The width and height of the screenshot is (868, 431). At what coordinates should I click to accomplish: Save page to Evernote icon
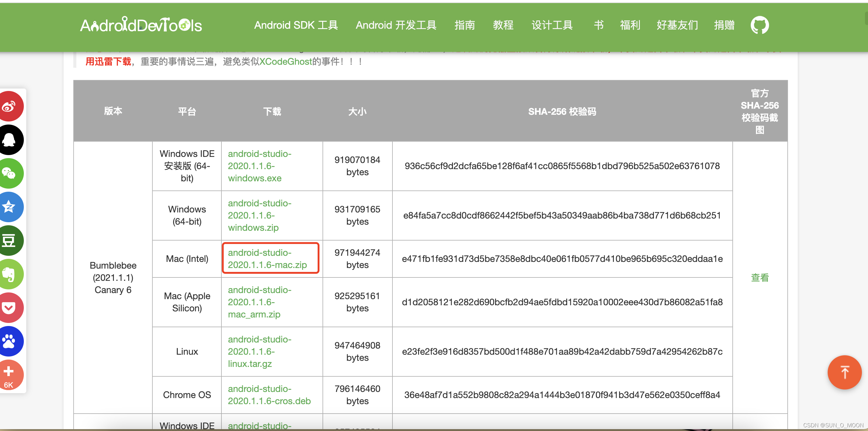pos(9,274)
